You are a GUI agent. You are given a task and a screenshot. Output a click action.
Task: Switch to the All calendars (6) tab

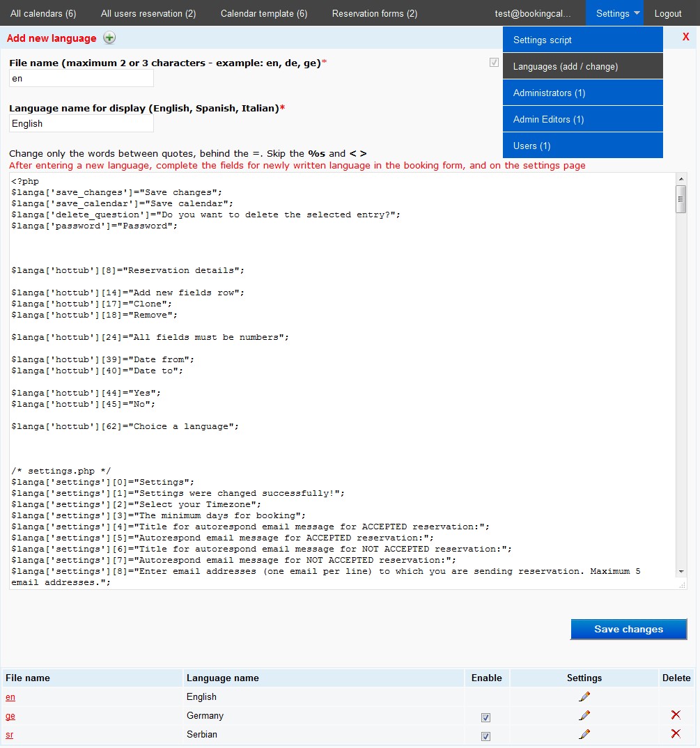point(43,13)
